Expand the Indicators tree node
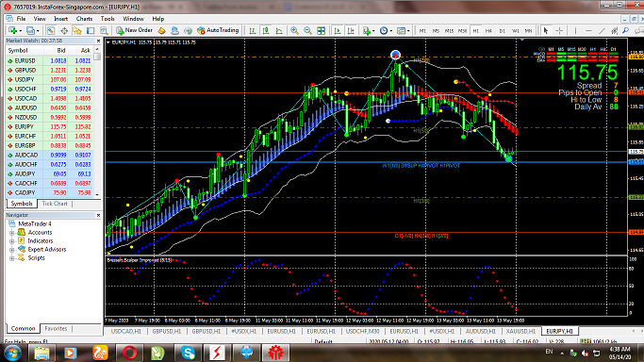Viewport: 644px width, 362px height. (x=12, y=241)
